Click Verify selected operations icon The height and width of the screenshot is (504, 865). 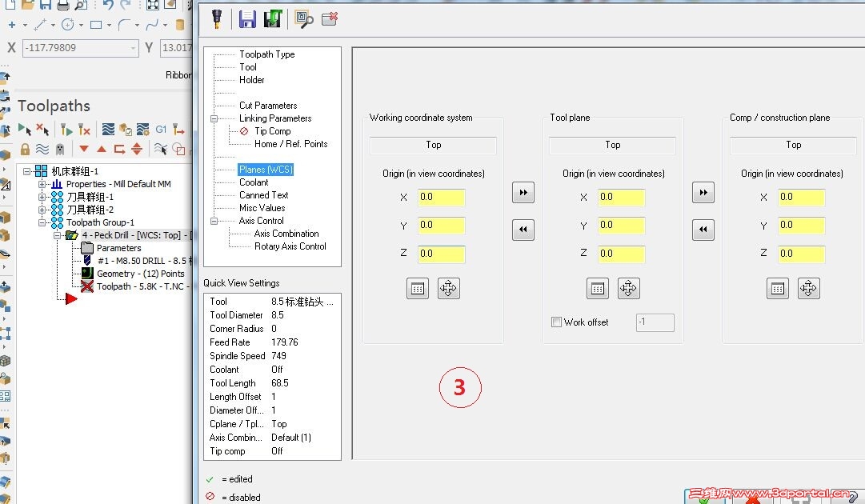pyautogui.click(x=125, y=130)
